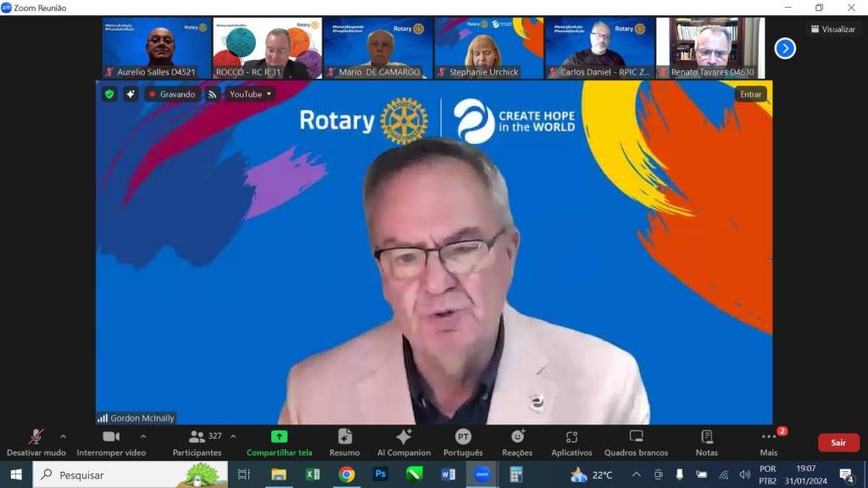Viewport: 868px width, 488px height.
Task: Click the Entrar button on video
Action: [750, 94]
